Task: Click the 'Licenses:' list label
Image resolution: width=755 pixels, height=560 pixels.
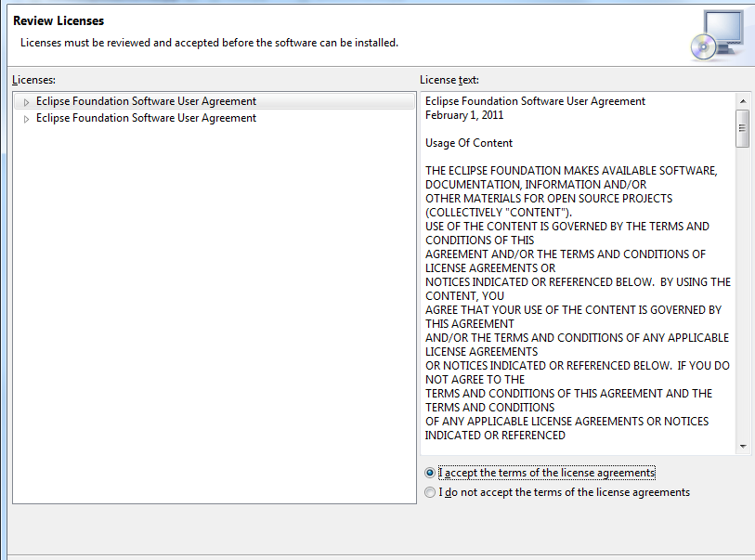Action: (34, 80)
